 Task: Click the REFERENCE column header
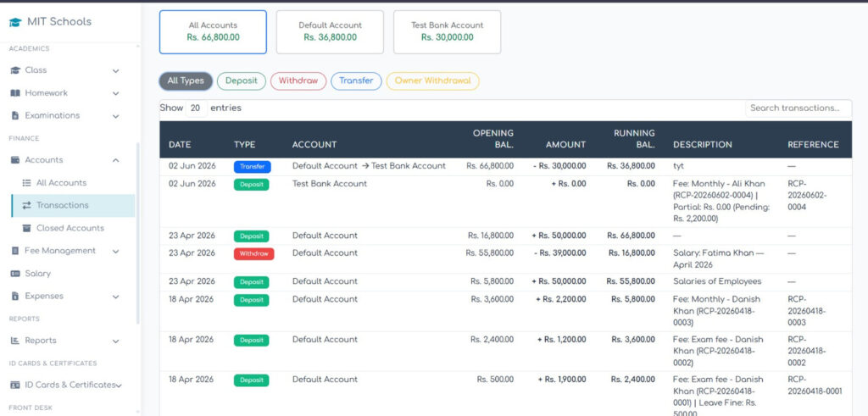pos(813,144)
